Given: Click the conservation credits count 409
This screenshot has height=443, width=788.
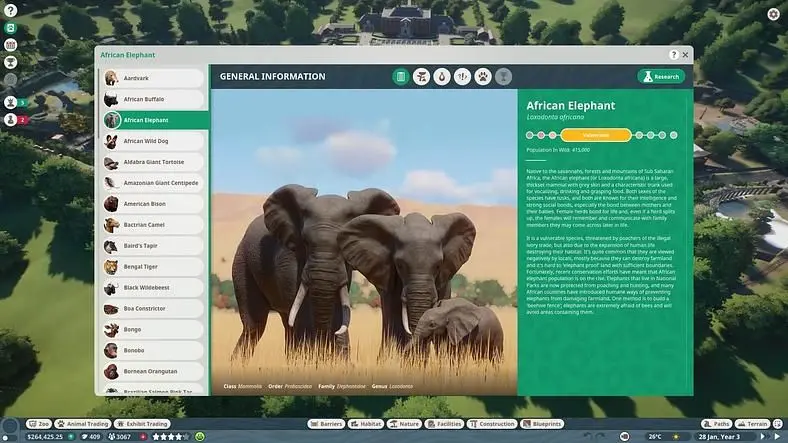Looking at the screenshot, I should coord(91,437).
